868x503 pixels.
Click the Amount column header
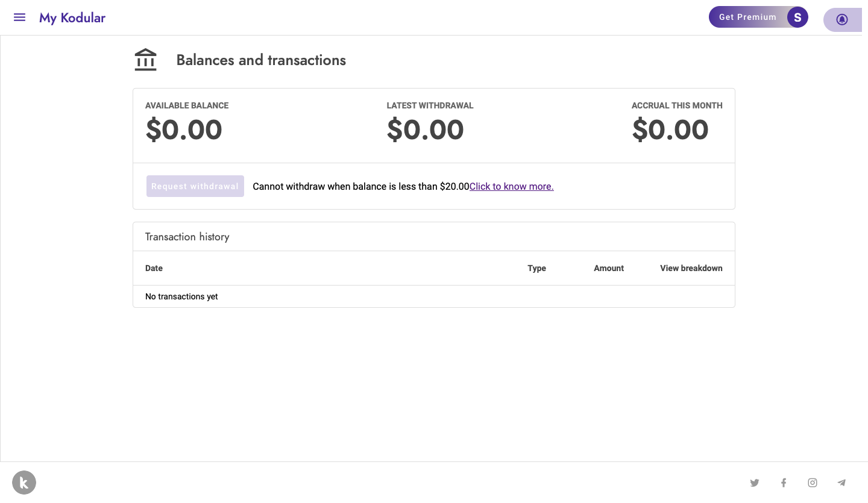pos(609,268)
